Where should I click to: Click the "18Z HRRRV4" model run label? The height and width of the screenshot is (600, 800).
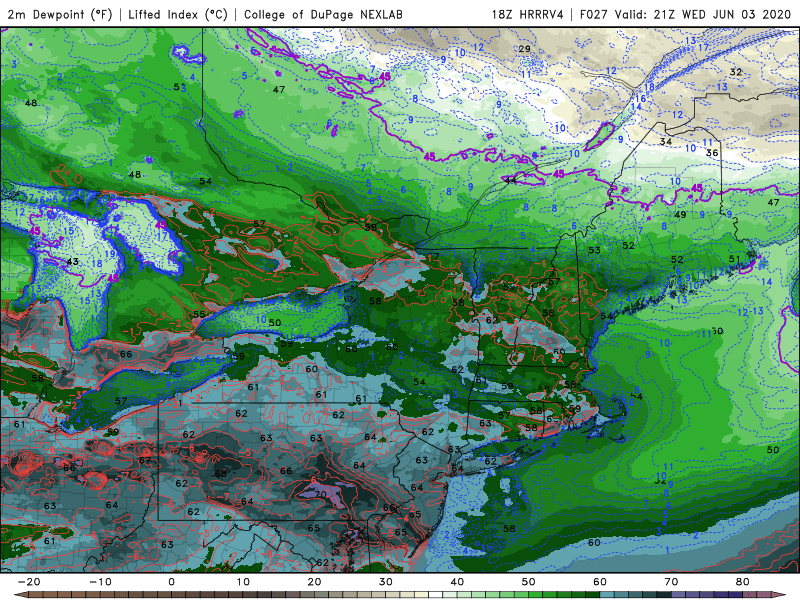tap(528, 14)
